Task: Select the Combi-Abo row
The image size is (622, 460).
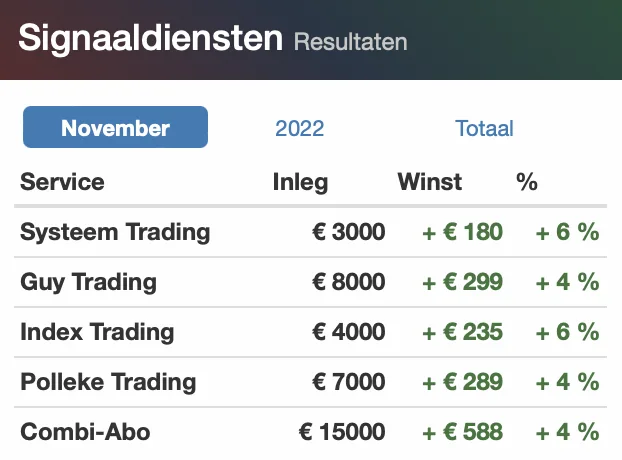Action: pos(311,432)
